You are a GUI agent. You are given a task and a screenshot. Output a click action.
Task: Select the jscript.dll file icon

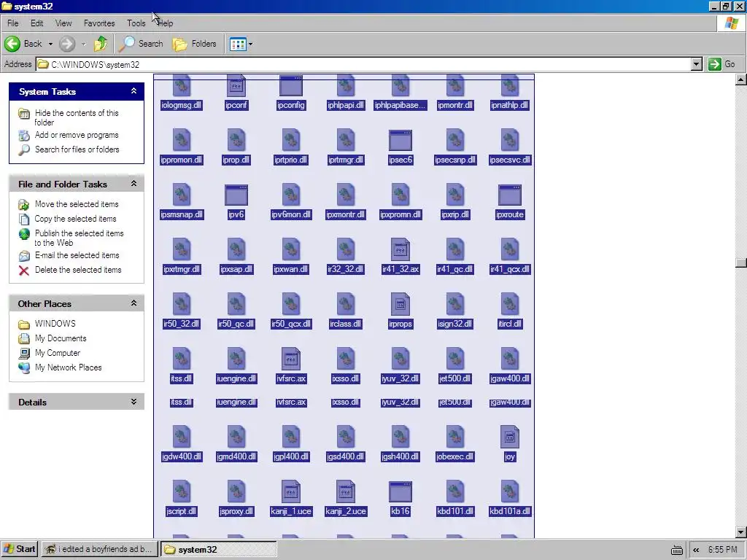[182, 492]
